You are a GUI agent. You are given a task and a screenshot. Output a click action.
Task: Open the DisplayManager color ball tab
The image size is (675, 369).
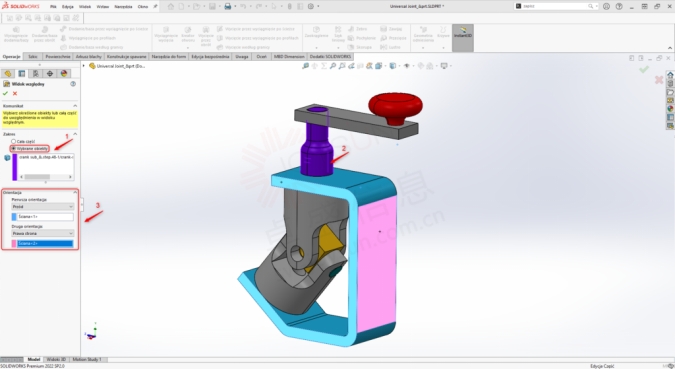64,74
